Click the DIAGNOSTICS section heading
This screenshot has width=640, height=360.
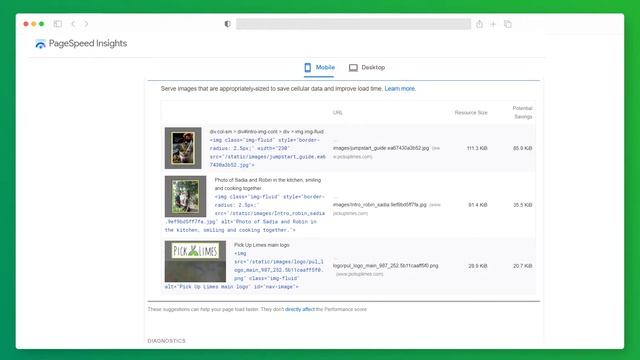click(x=167, y=341)
